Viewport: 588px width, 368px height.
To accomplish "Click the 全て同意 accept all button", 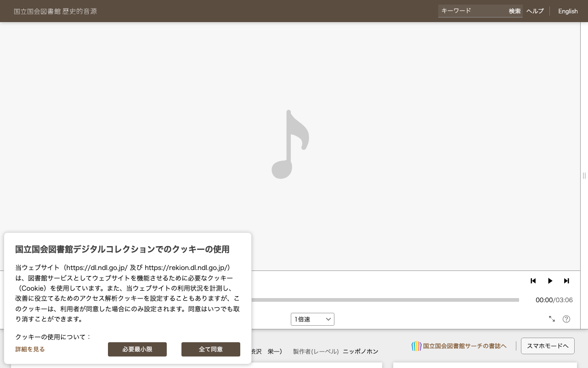I will (211, 349).
